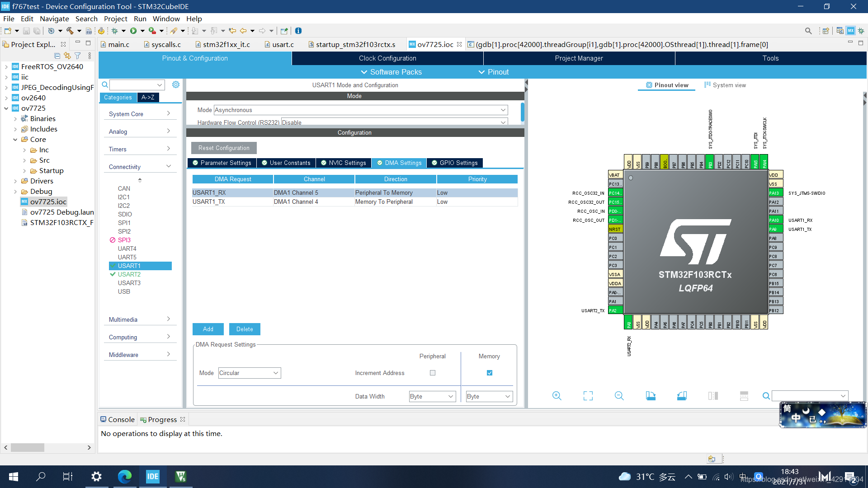The height and width of the screenshot is (488, 868).
Task: Expand System Core category
Action: pos(140,114)
